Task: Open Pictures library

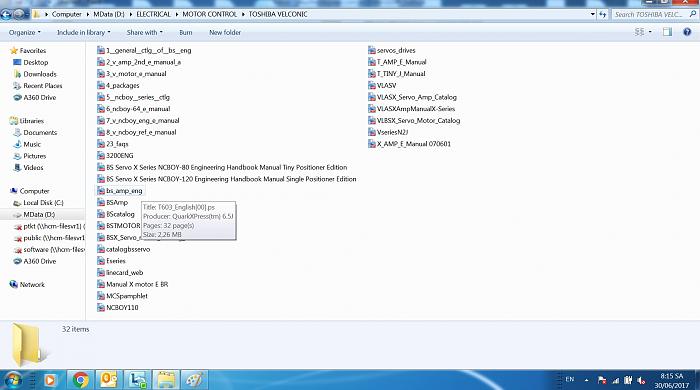Action: click(29, 156)
